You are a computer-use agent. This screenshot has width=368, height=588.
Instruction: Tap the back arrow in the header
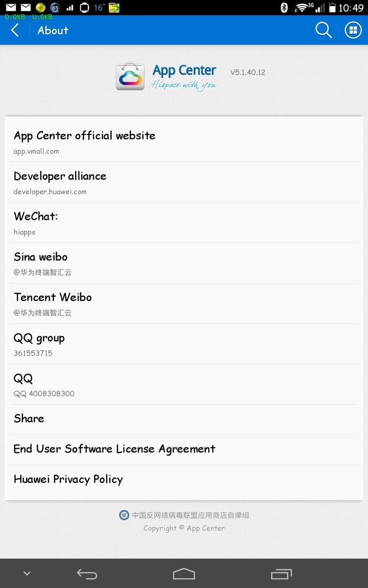tap(15, 30)
